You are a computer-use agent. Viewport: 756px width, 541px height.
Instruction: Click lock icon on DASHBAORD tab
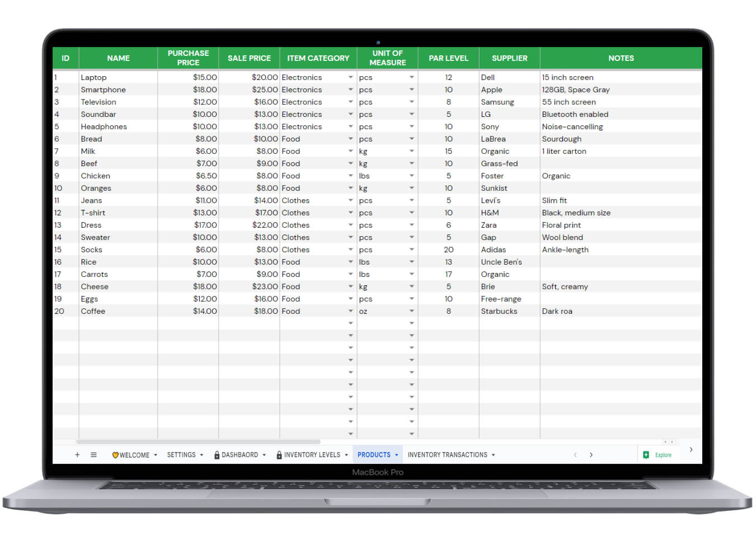click(217, 455)
